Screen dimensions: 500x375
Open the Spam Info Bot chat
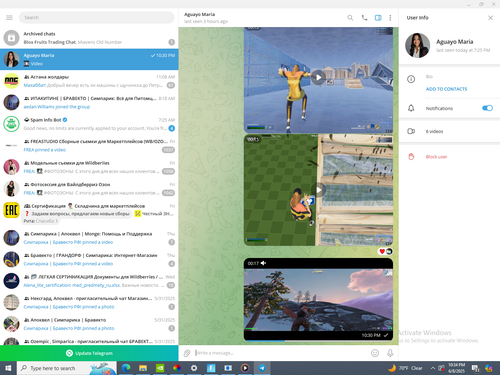tap(89, 124)
